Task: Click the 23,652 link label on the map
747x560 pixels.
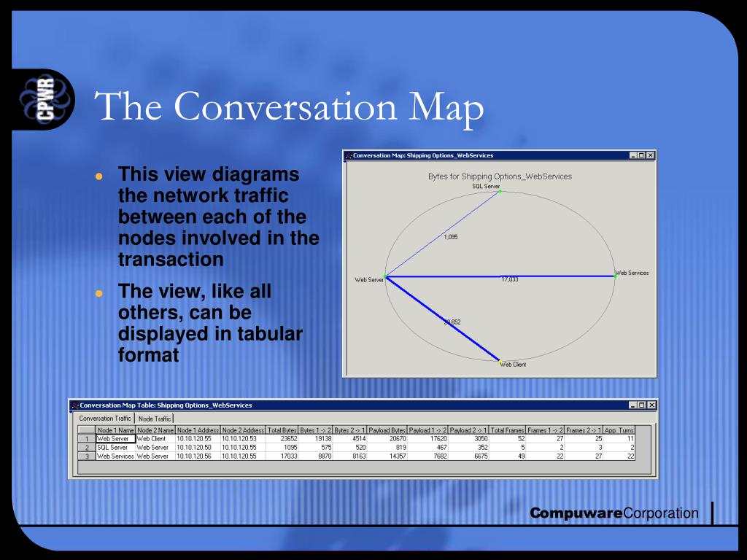Action: point(452,322)
